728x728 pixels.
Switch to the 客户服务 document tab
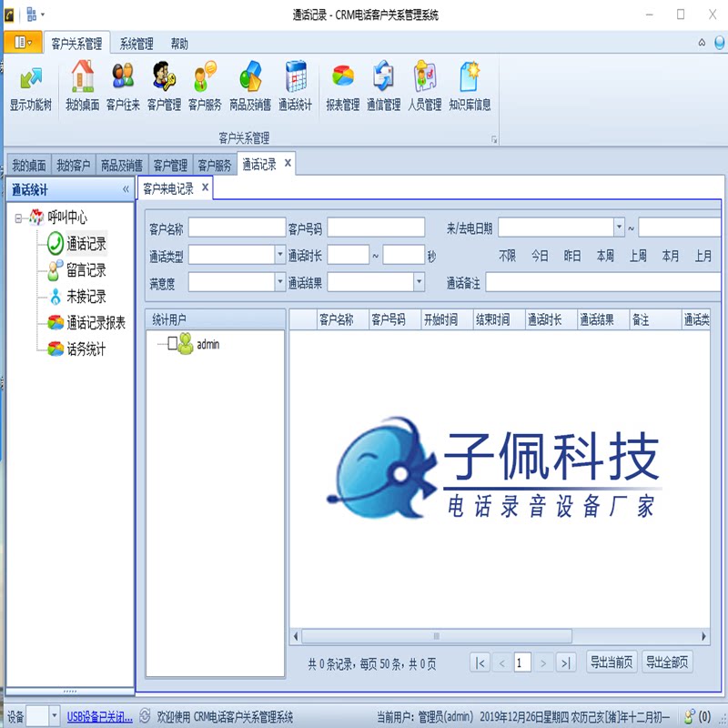click(215, 165)
